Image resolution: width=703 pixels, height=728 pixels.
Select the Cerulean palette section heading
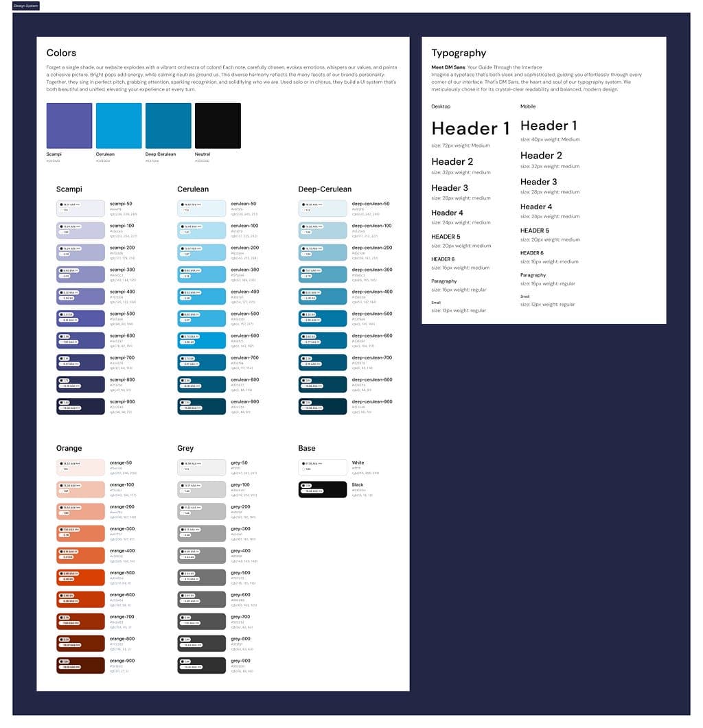click(193, 189)
